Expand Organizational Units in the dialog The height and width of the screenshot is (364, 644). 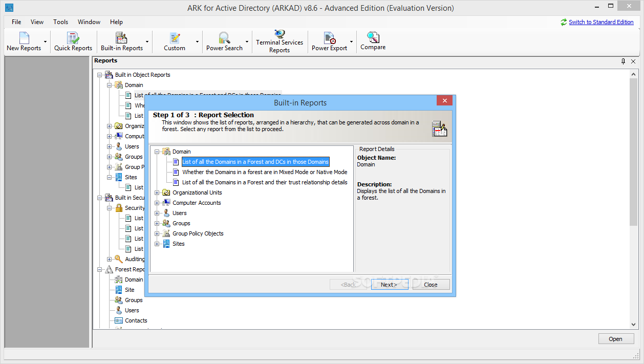tap(157, 192)
